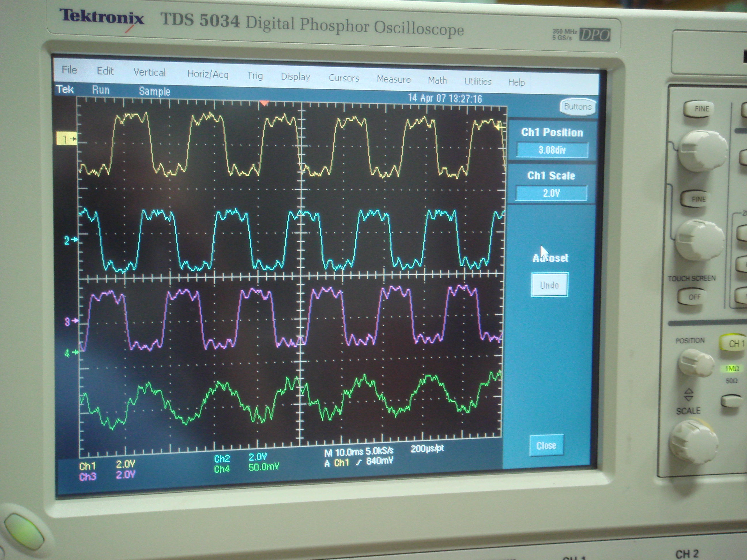Open the Cursors menu
This screenshot has height=560, width=747.
pos(344,78)
